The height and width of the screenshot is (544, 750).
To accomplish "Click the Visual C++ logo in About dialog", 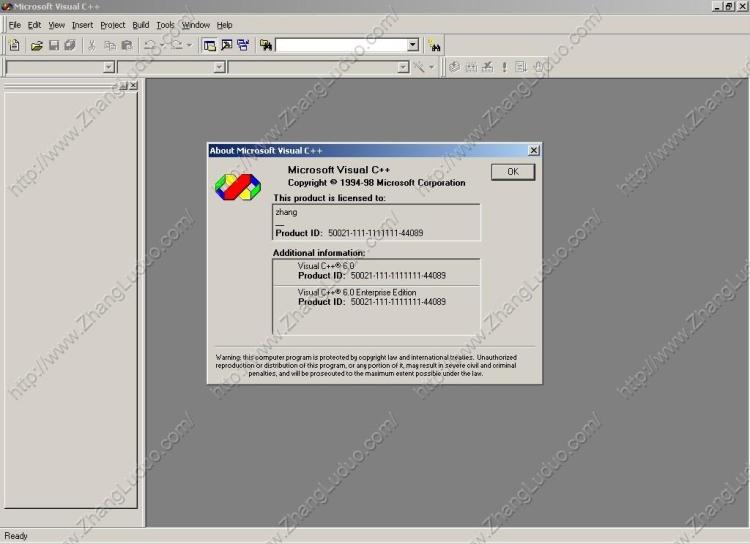I will [x=238, y=187].
